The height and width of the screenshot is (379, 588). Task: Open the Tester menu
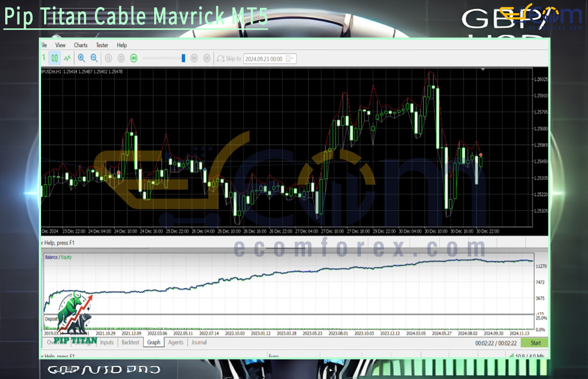click(102, 45)
